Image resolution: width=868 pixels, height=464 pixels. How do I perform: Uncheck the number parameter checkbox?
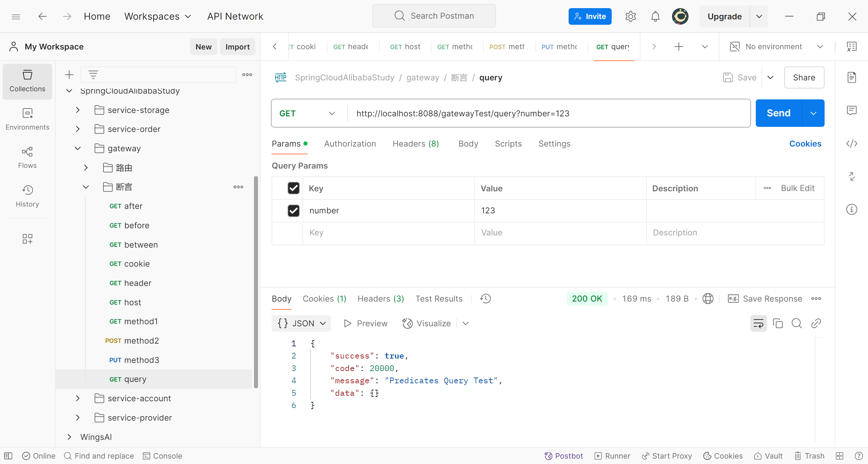(x=294, y=211)
